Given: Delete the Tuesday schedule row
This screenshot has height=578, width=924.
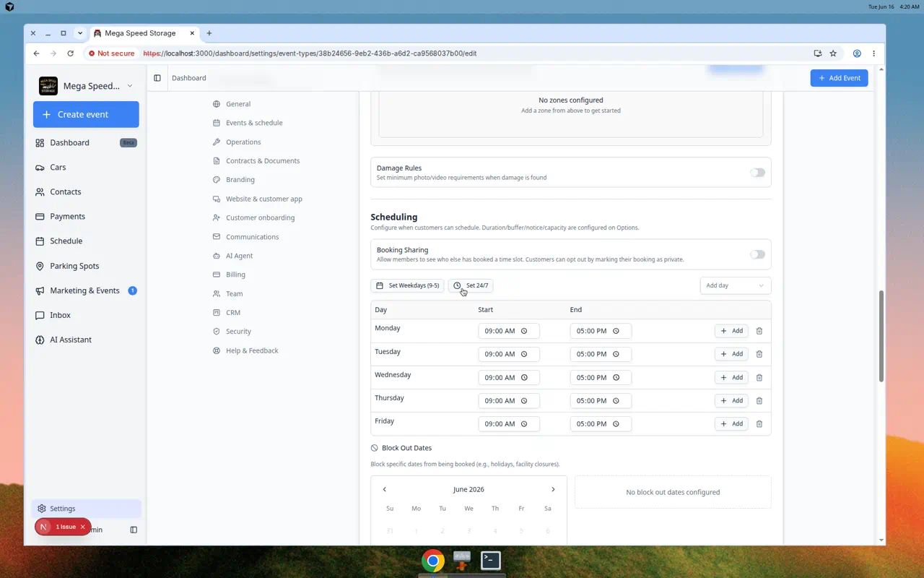Looking at the screenshot, I should click(759, 354).
